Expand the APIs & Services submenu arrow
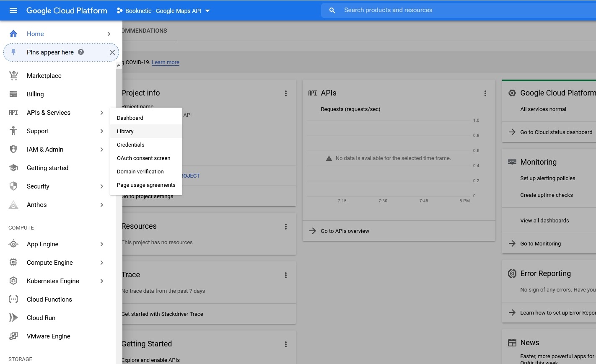Image resolution: width=596 pixels, height=364 pixels. point(102,113)
